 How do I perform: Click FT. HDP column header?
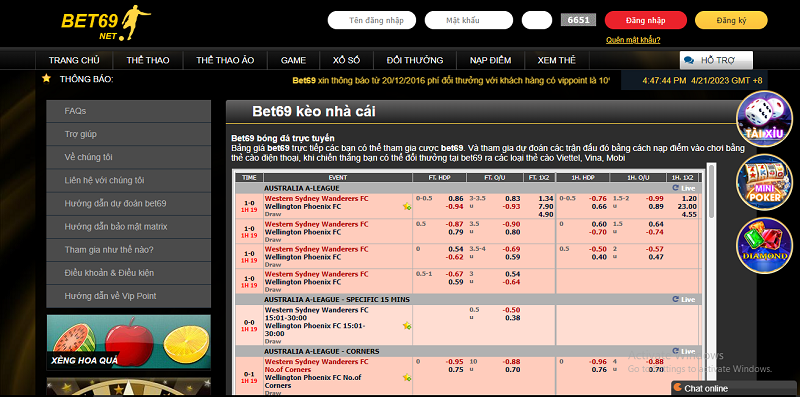coord(439,178)
